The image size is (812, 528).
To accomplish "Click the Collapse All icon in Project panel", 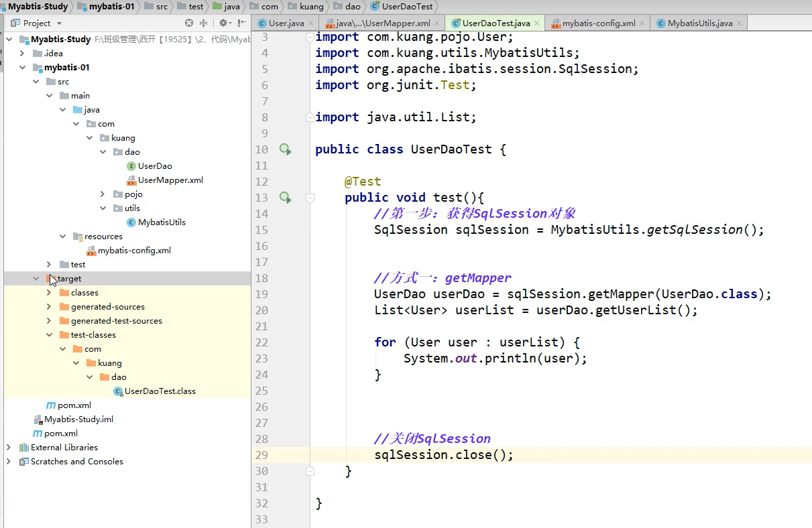I will pyautogui.click(x=203, y=23).
